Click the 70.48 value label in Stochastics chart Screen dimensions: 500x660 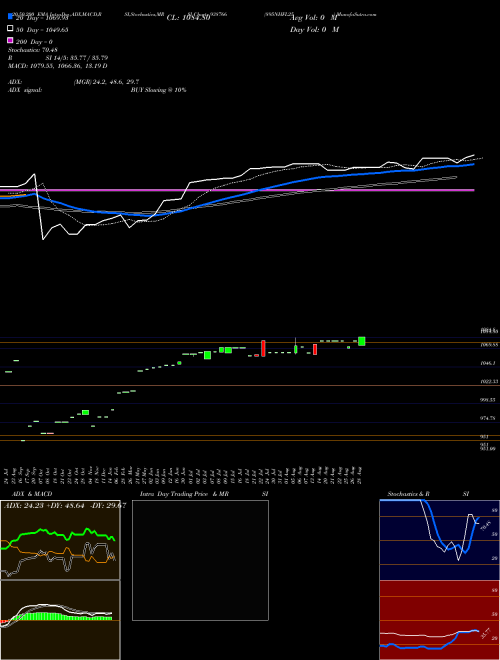pos(486,525)
